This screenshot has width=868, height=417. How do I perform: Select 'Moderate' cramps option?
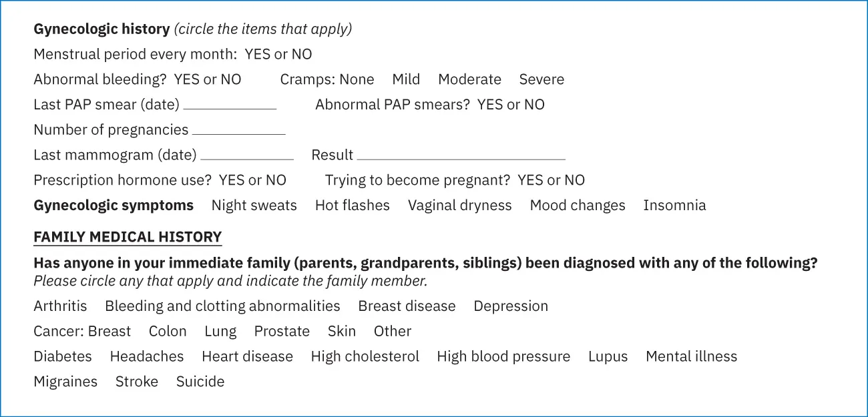469,79
